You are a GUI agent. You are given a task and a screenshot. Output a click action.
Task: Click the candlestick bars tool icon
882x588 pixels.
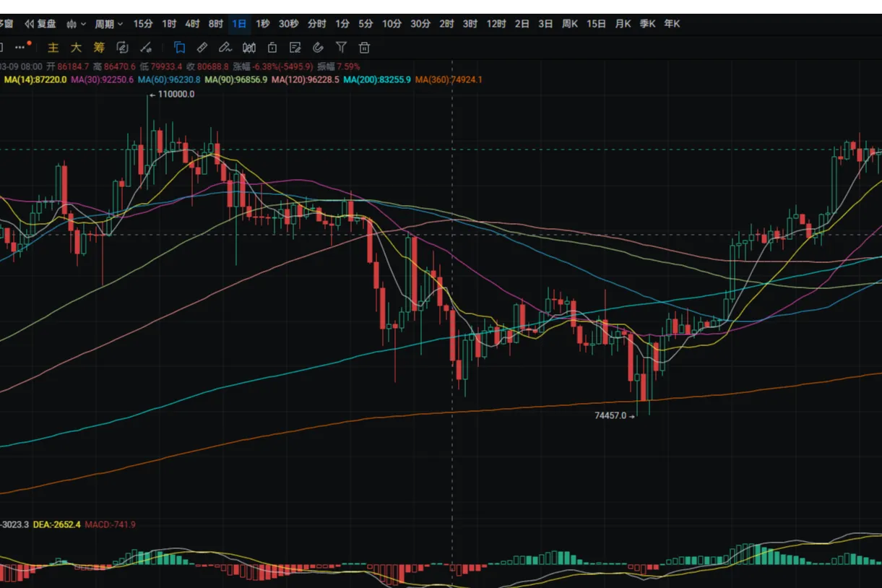[x=249, y=48]
